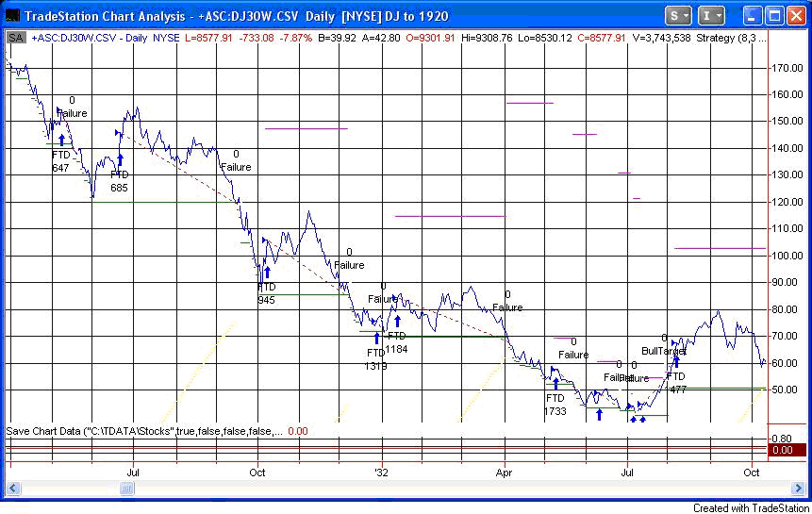Click the '70.00' price axis label
Screen dimensions: 812x514
pos(785,336)
